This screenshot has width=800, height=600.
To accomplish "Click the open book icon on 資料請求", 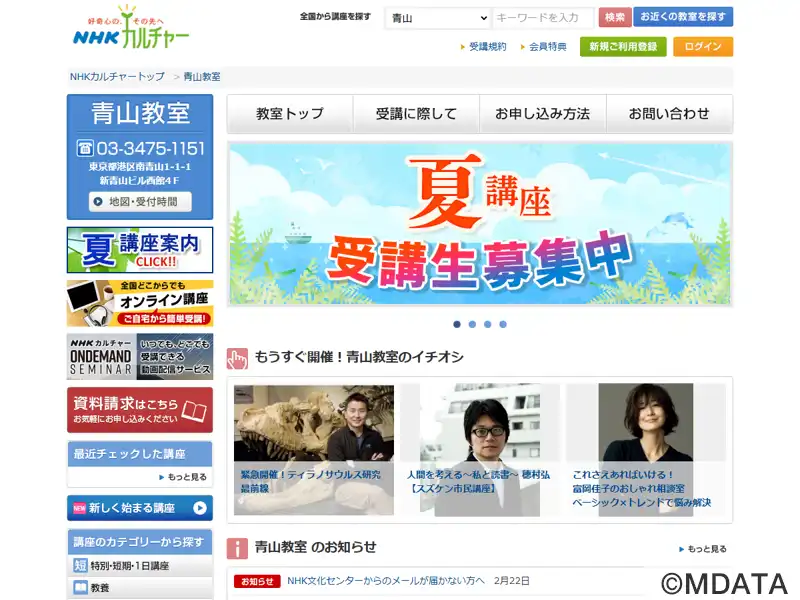I will 194,411.
